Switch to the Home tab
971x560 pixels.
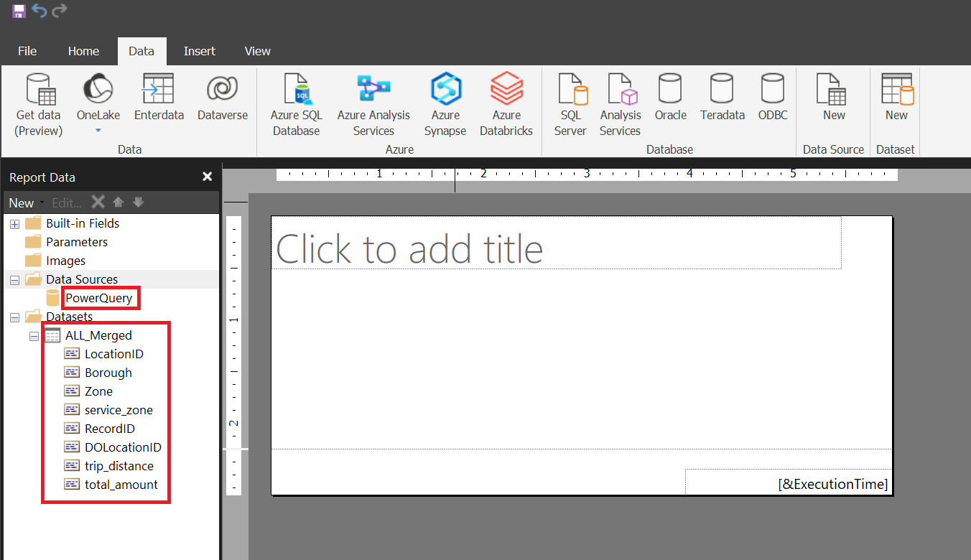click(83, 51)
